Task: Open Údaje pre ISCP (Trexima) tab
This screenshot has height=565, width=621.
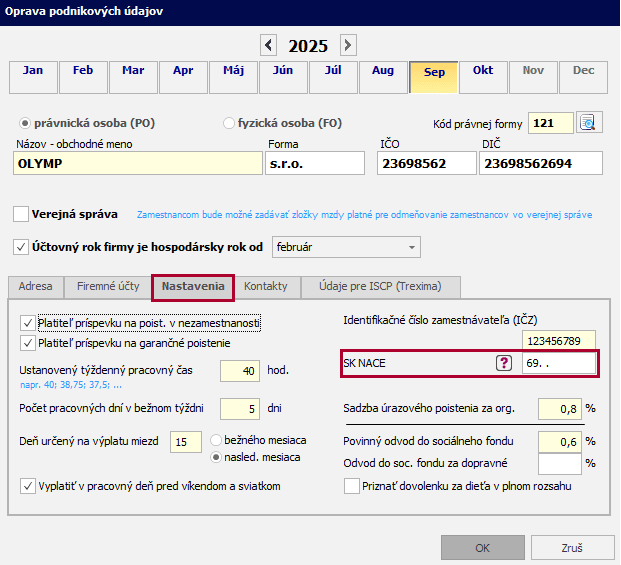Action: (380, 286)
